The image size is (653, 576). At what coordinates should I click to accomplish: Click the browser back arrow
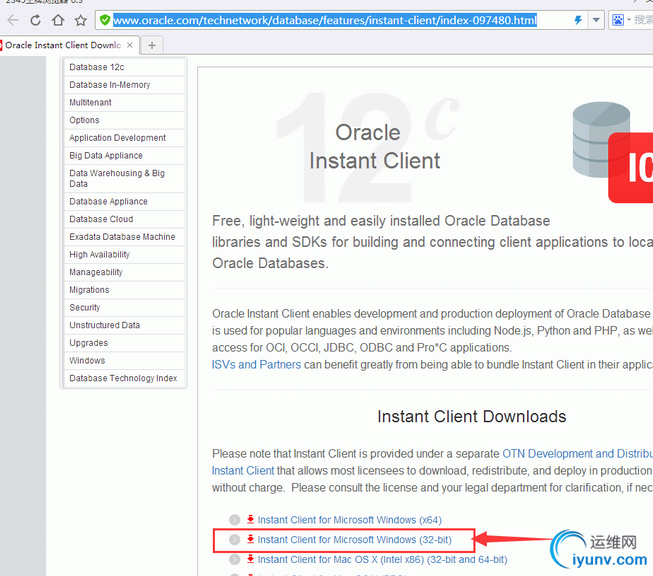tap(13, 20)
